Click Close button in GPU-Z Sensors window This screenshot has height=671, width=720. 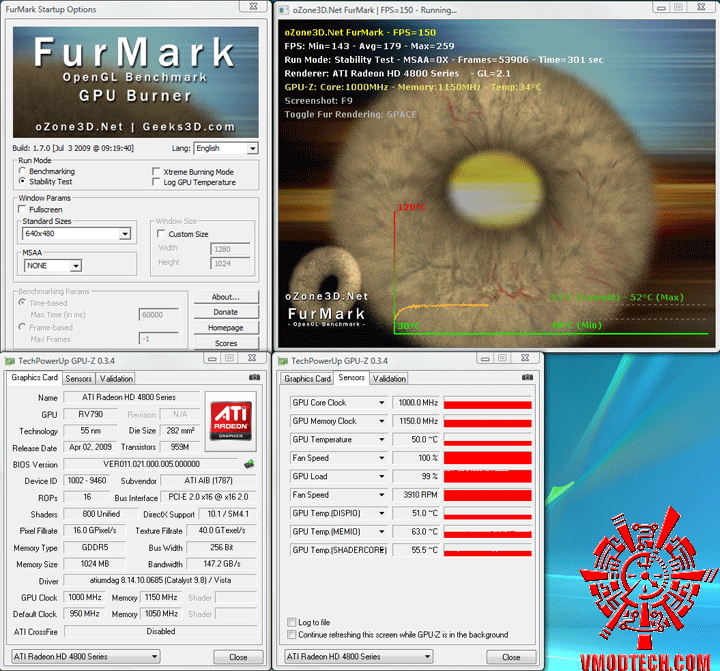511,657
